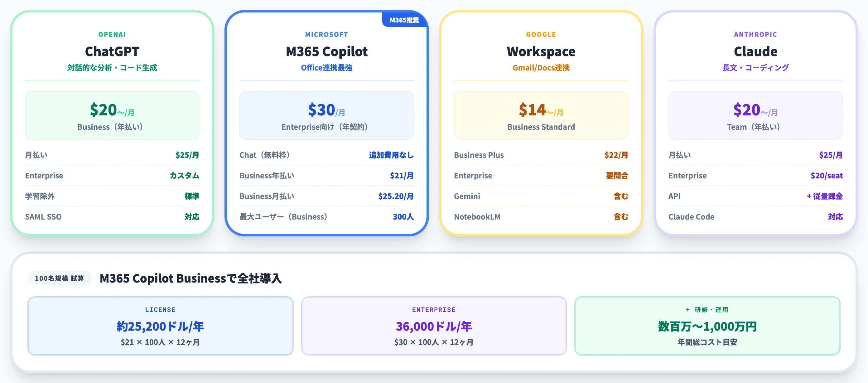The image size is (868, 383).
Task: Select 36,000ドル/年 figure
Action: click(x=434, y=326)
